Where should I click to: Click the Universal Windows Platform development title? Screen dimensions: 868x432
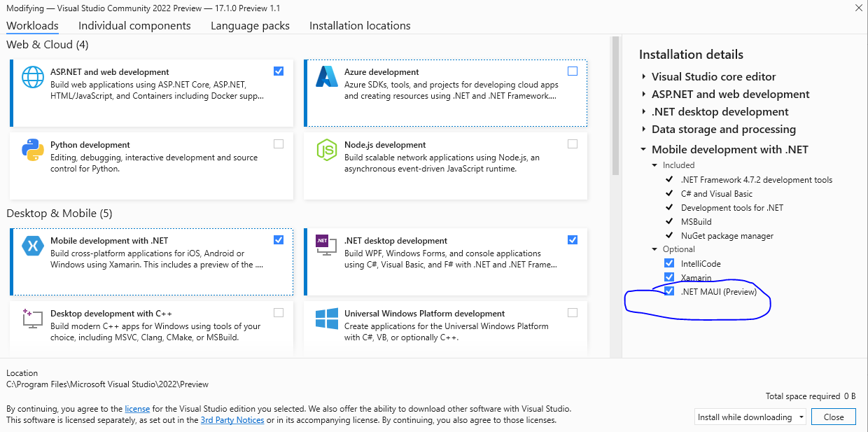(425, 314)
